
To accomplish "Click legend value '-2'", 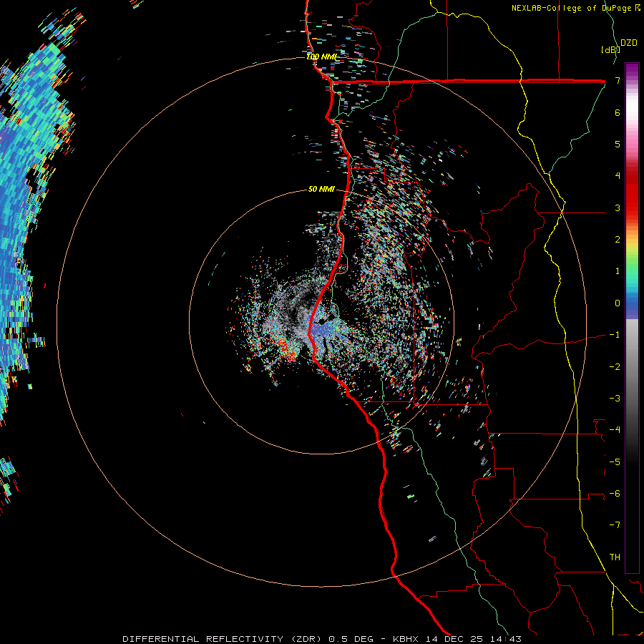I will point(615,367).
